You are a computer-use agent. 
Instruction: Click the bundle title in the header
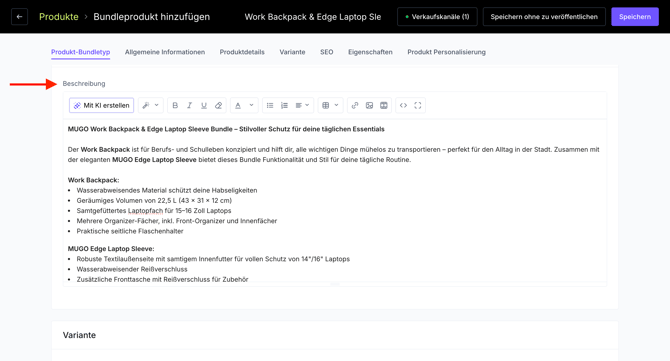[x=312, y=17]
